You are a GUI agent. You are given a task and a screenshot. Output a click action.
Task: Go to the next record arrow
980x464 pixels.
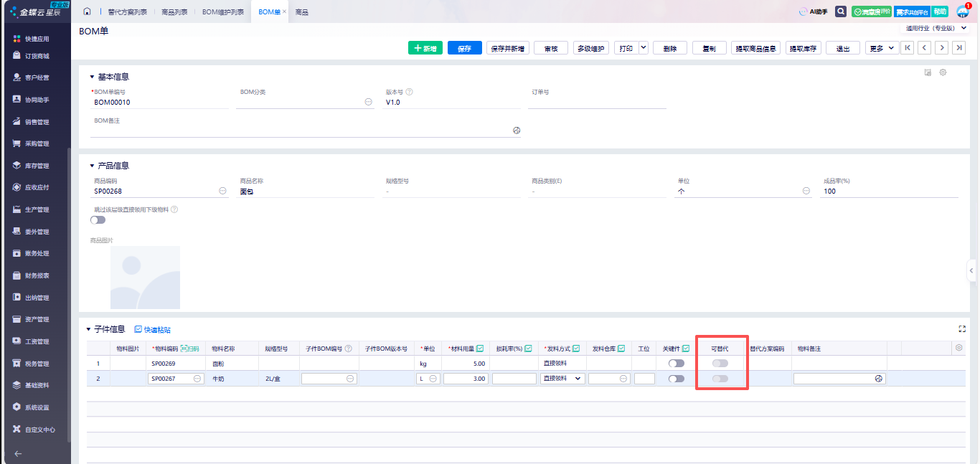[942, 48]
